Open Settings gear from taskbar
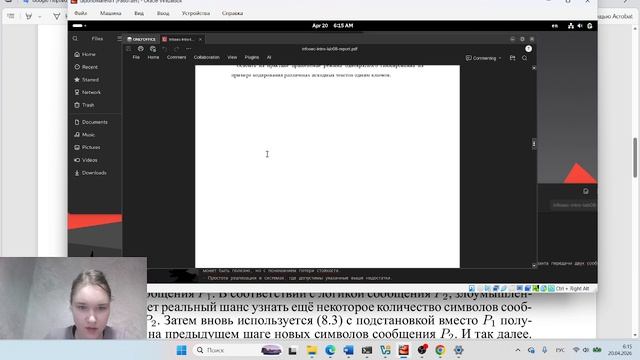640x360 pixels. click(x=458, y=350)
